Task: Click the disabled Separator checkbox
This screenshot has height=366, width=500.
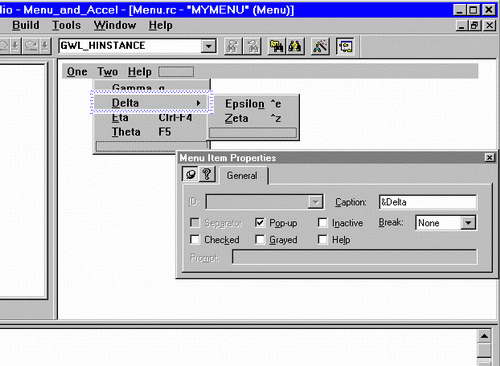Action: [195, 222]
